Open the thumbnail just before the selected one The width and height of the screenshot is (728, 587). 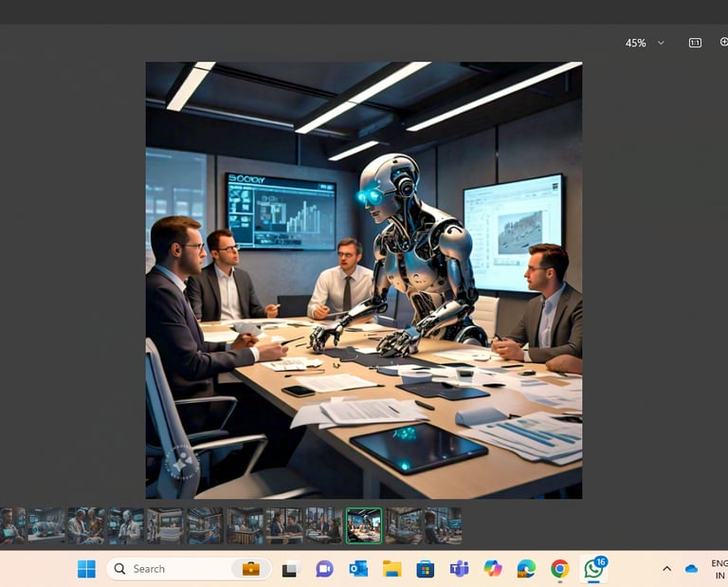pyautogui.click(x=324, y=525)
